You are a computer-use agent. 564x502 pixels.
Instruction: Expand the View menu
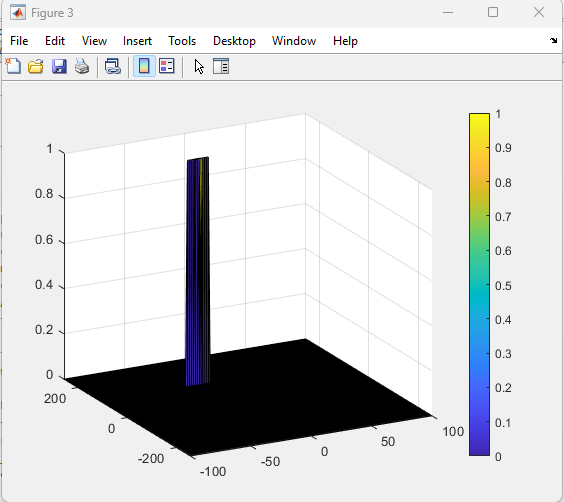point(94,41)
